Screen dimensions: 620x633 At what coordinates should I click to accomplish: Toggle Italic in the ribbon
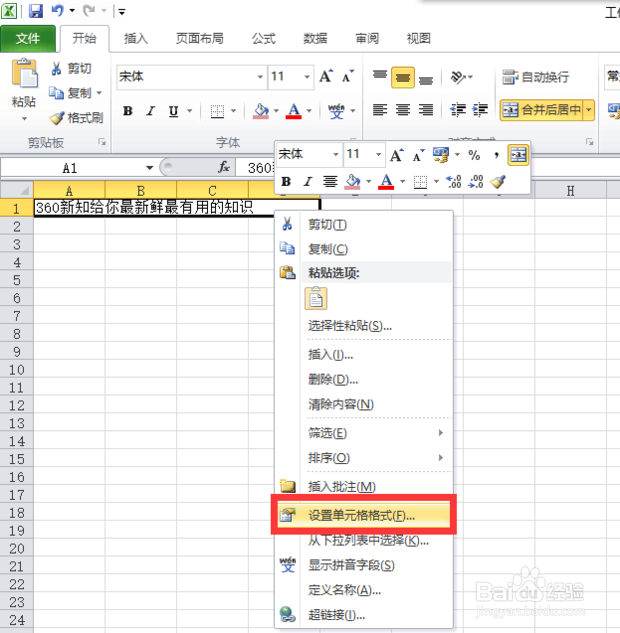151,111
